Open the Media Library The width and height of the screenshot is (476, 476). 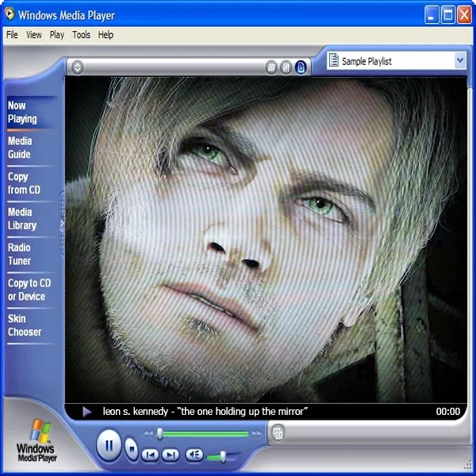[x=32, y=219]
